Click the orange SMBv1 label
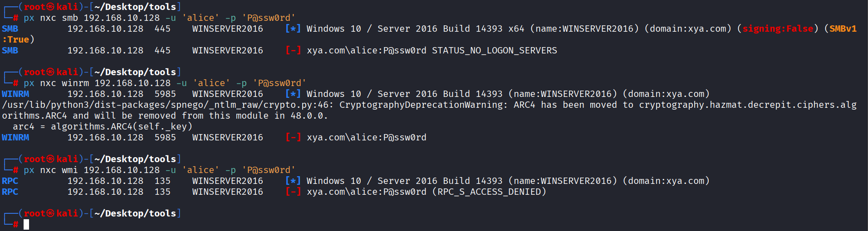The height and width of the screenshot is (231, 868). point(843,29)
